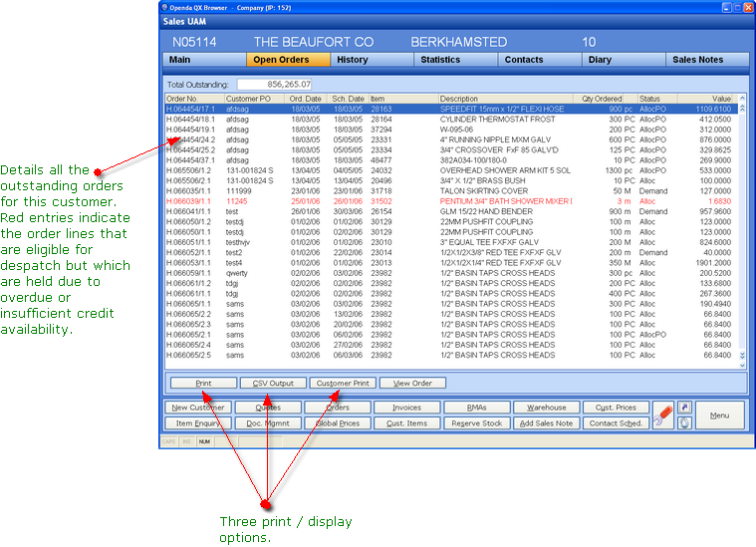Open the Item Enquiry button

click(198, 423)
